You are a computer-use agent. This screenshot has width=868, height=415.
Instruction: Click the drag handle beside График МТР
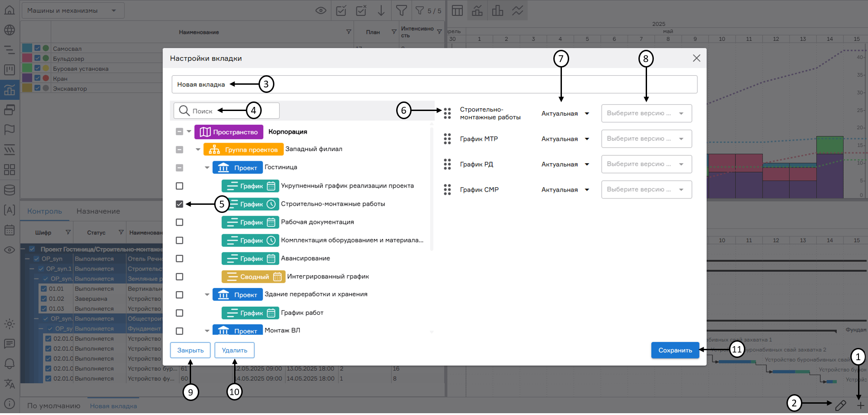click(447, 139)
